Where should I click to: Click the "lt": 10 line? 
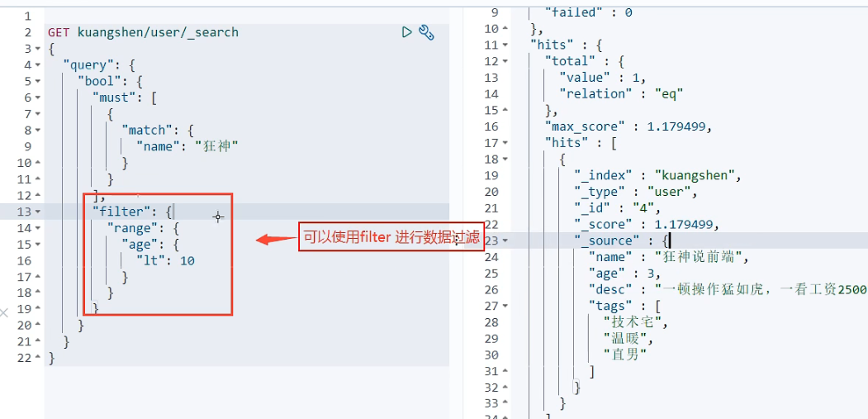point(165,260)
